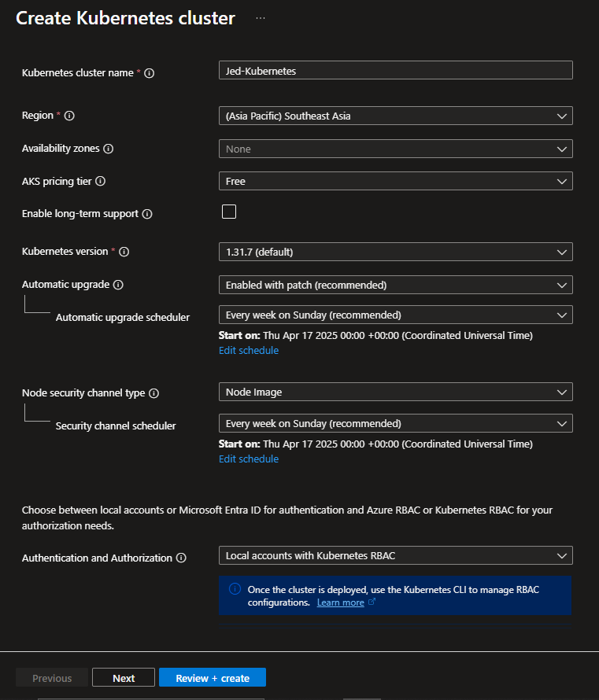
Task: Check the Enable long-term support checkbox
Action: click(x=228, y=211)
